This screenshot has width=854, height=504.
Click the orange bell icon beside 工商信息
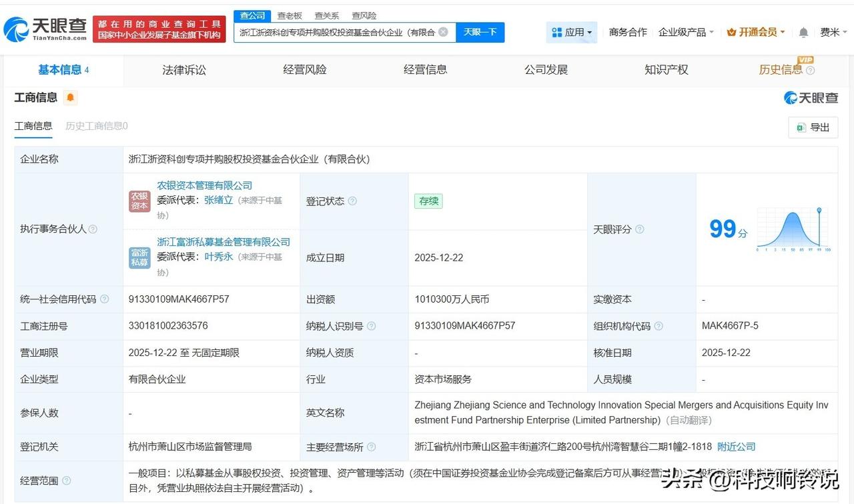pyautogui.click(x=70, y=97)
